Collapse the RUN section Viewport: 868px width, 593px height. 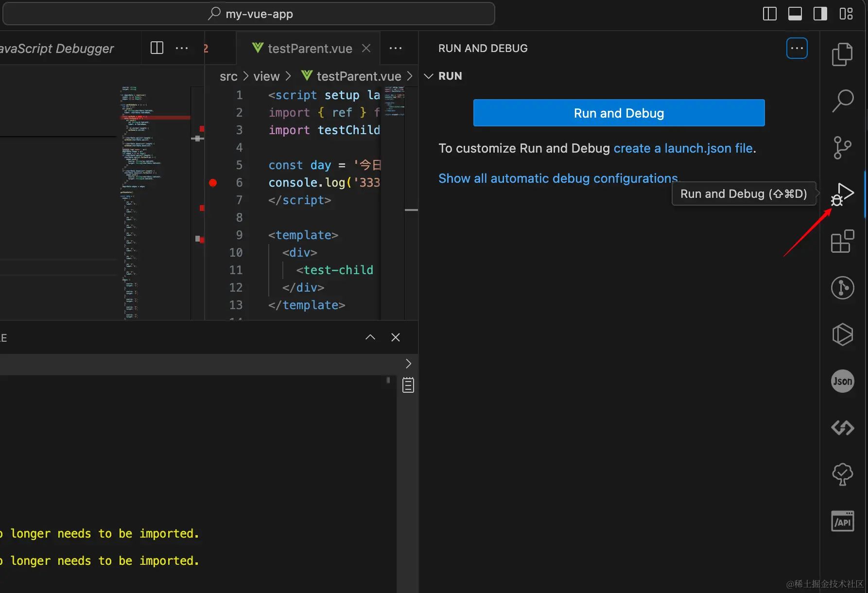[x=428, y=76]
